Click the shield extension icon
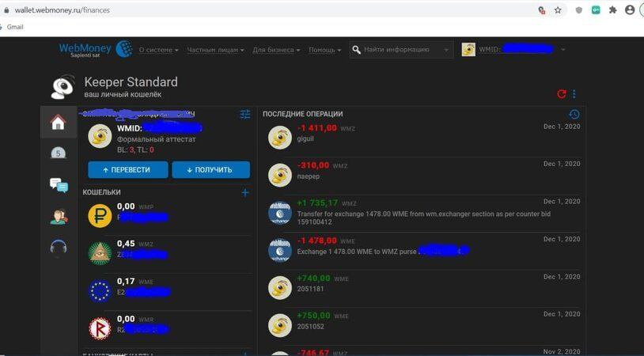 point(578,10)
